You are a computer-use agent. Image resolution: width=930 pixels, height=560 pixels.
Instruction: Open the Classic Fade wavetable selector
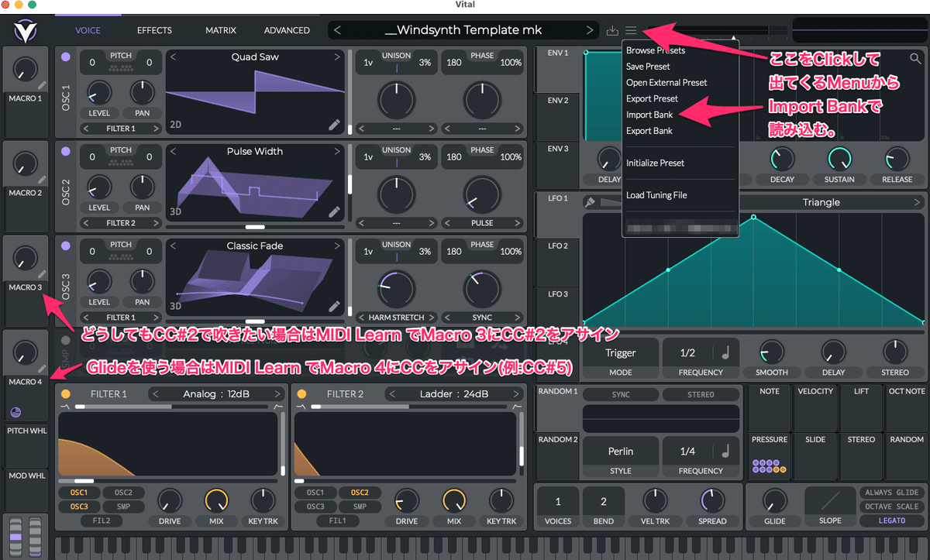tap(255, 246)
